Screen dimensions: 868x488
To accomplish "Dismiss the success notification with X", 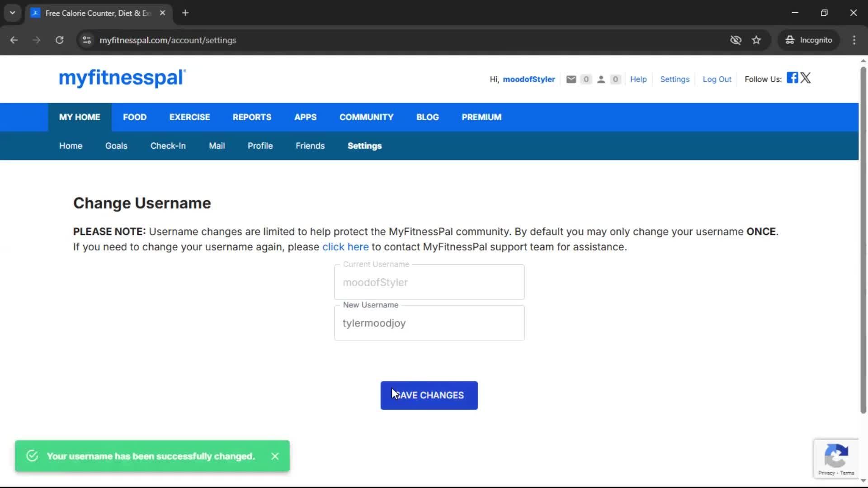I will 275,456.
